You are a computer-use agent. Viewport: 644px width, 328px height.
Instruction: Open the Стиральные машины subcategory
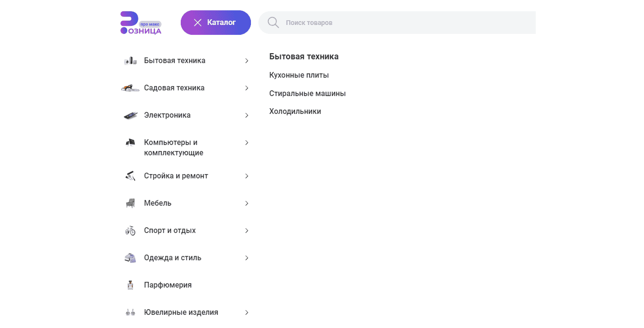tap(307, 94)
